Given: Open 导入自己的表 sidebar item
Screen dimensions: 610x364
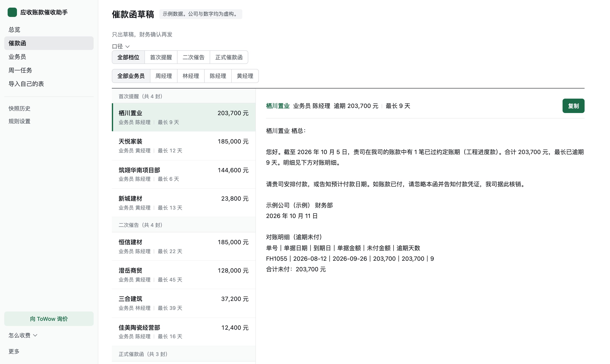Looking at the screenshot, I should tap(49, 84).
